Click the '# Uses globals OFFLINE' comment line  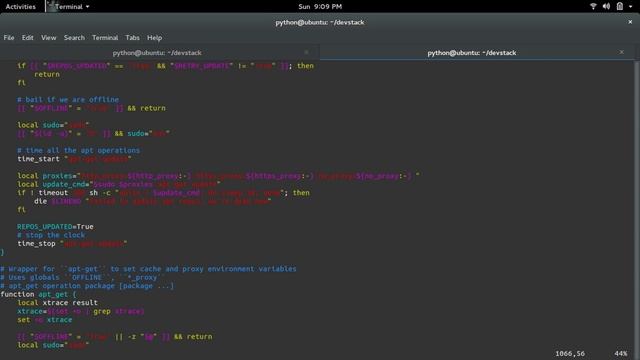[81, 278]
